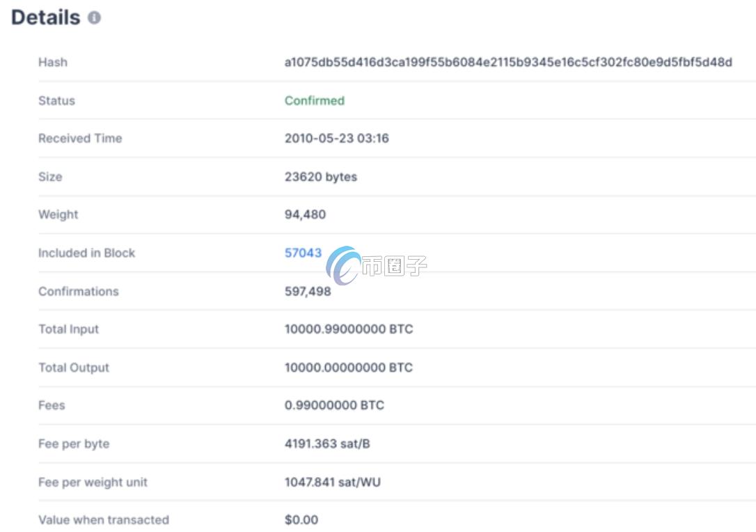Click the 4191.363 sat/B value
Image resolution: width=756 pixels, height=532 pixels.
[327, 444]
